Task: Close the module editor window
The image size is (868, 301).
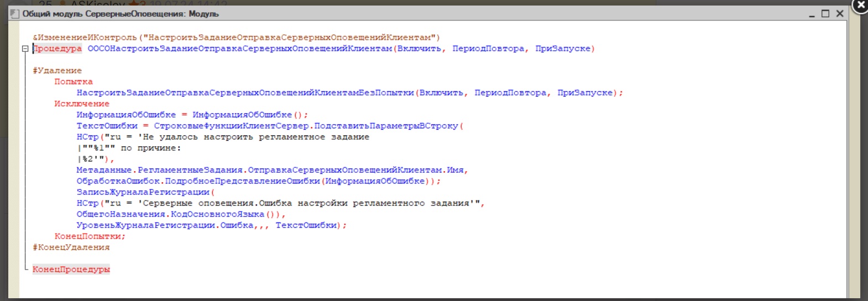Action: [x=840, y=14]
